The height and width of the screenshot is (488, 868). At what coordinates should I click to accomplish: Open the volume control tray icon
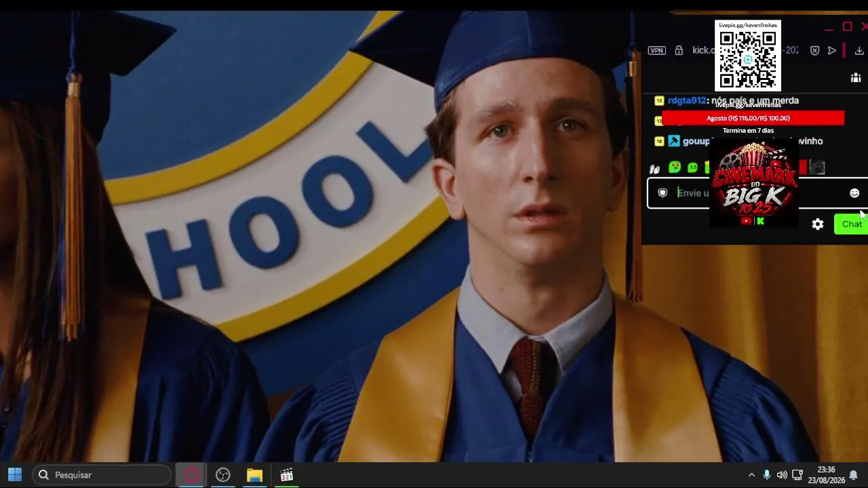(782, 475)
